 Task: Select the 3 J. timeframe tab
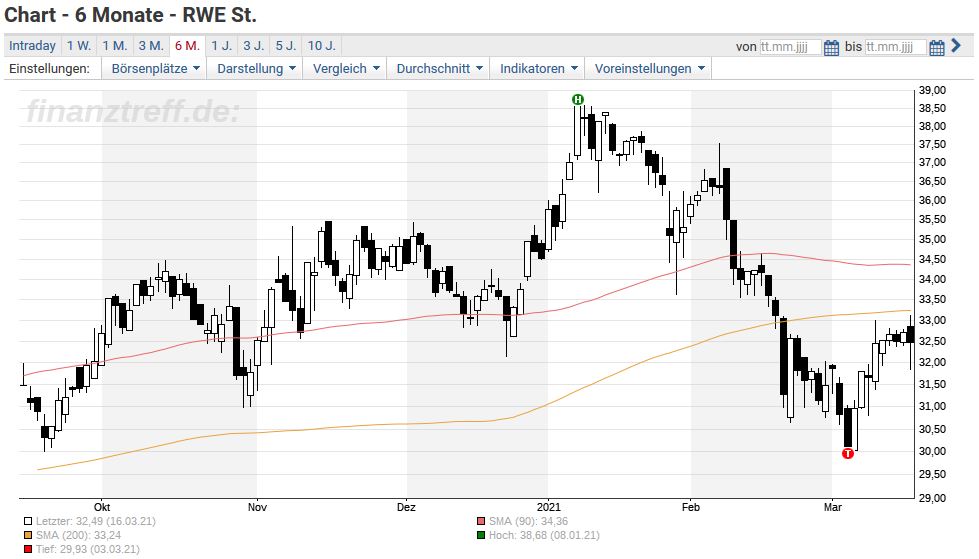[253, 46]
